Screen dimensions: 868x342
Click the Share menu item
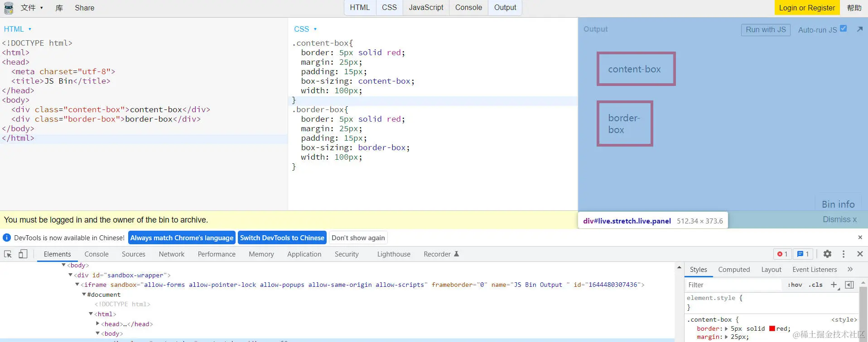[85, 8]
